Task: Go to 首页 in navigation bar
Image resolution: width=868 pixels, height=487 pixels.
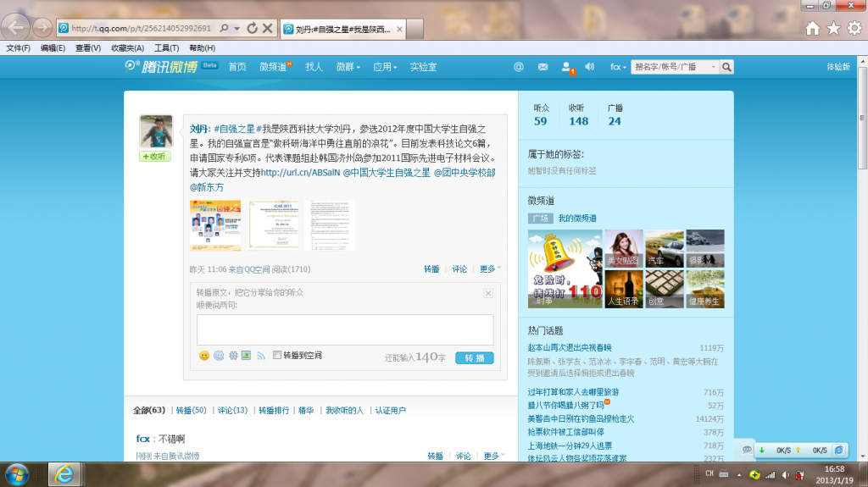Action: point(237,67)
